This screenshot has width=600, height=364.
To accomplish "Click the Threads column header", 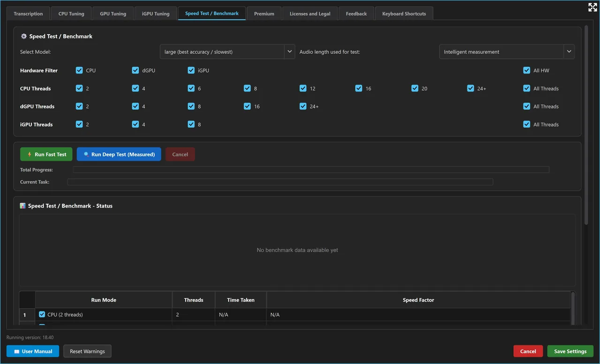I will click(x=194, y=300).
